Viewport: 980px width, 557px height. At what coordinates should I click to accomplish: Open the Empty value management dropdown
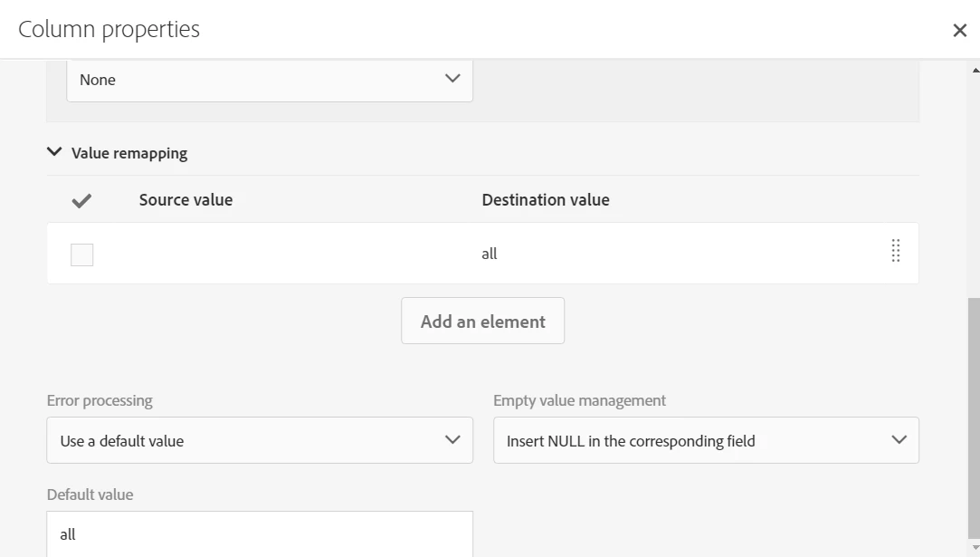[706, 441]
